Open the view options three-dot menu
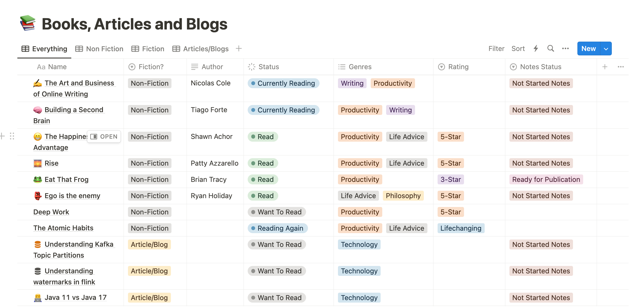The image size is (644, 307). 565,49
